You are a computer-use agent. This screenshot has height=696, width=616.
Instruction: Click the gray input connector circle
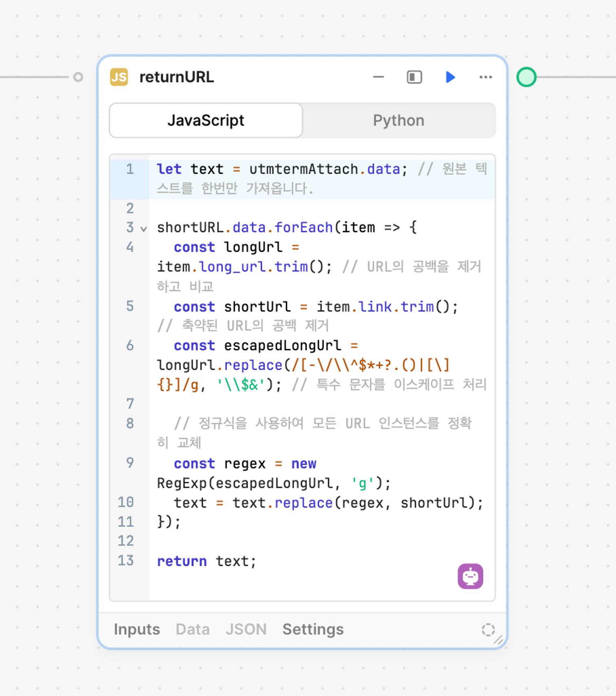tap(78, 77)
